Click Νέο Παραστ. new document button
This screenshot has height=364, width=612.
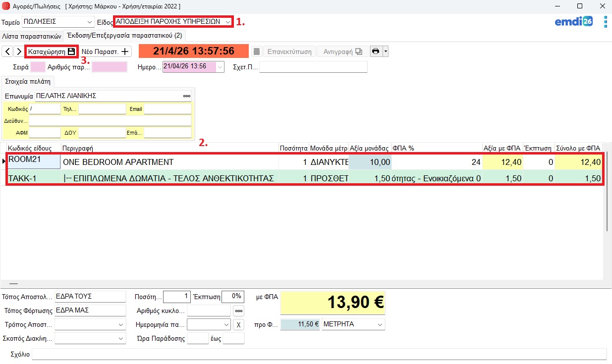point(105,52)
